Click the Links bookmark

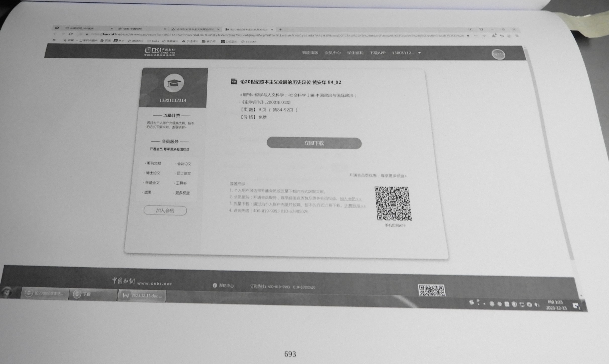pyautogui.click(x=153, y=41)
